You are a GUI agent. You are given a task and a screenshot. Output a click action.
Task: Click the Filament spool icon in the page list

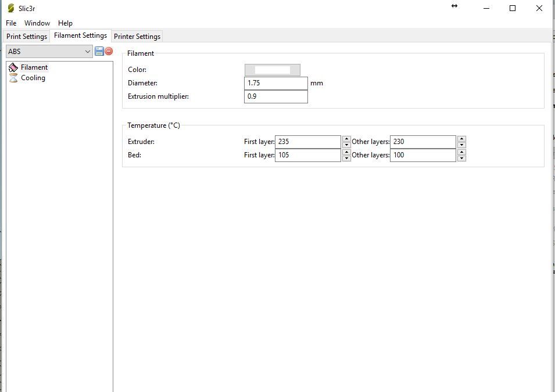[13, 67]
